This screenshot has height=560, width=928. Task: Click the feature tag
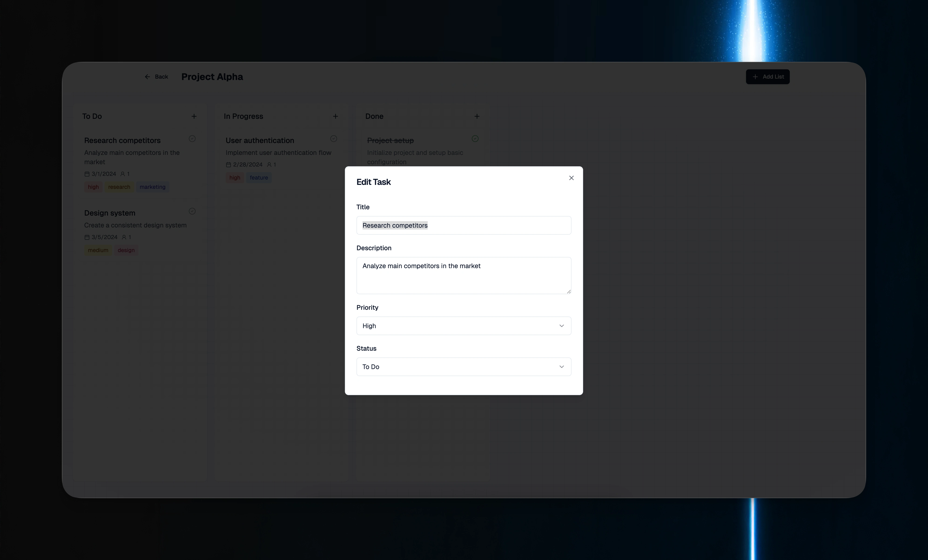pyautogui.click(x=259, y=178)
